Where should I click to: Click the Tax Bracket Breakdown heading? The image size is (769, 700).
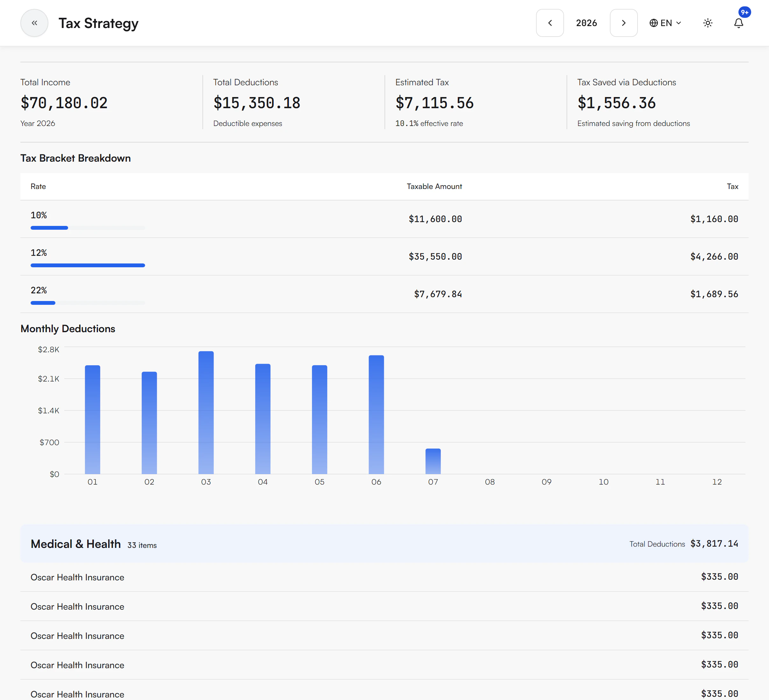pyautogui.click(x=75, y=158)
